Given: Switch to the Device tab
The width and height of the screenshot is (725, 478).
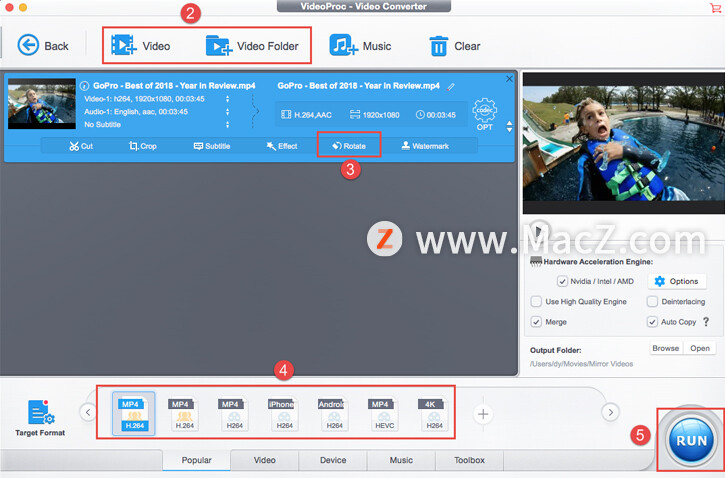Looking at the screenshot, I should click(x=333, y=460).
